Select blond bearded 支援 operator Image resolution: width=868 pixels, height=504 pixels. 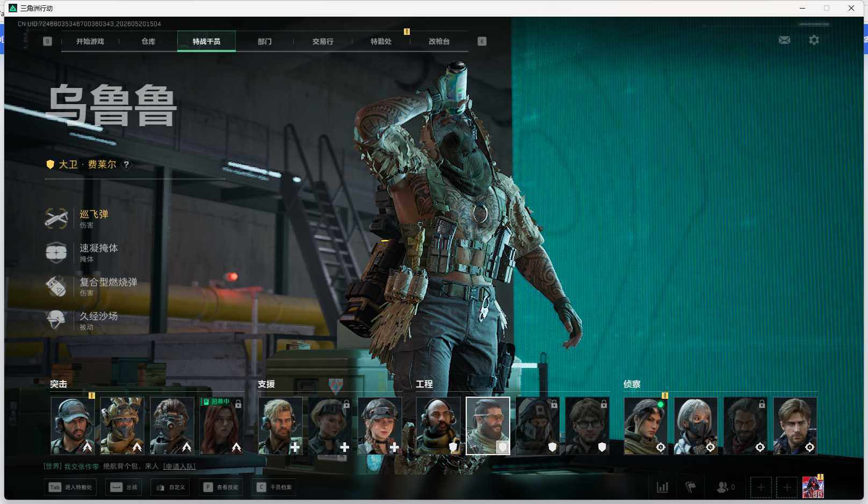(280, 426)
